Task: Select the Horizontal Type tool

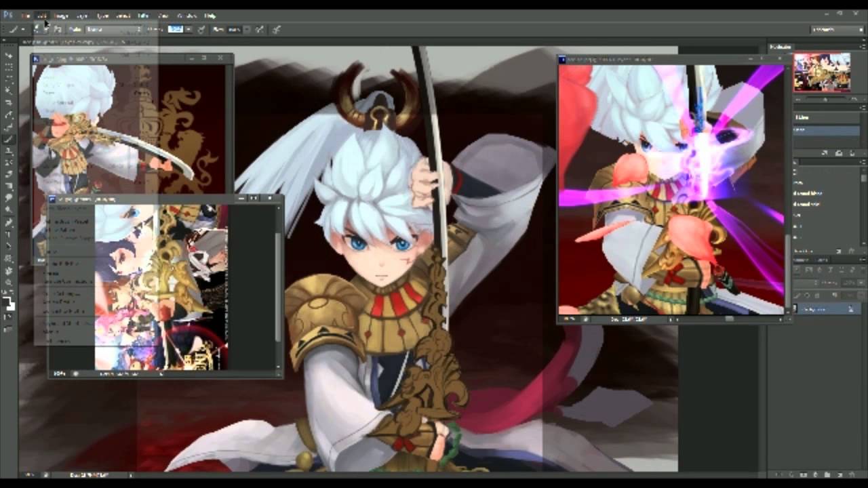Action: tap(9, 235)
